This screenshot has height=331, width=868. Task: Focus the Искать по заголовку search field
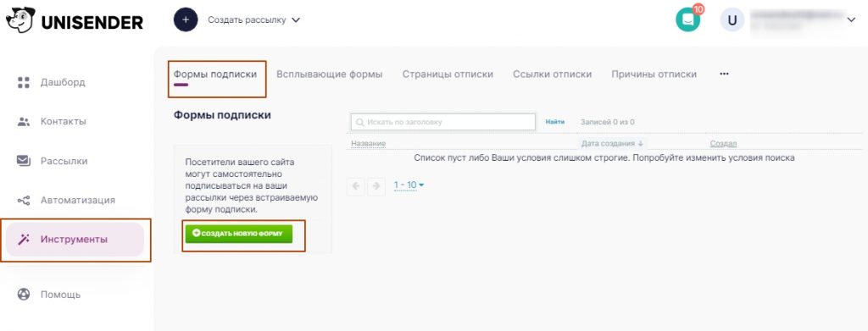(x=443, y=122)
